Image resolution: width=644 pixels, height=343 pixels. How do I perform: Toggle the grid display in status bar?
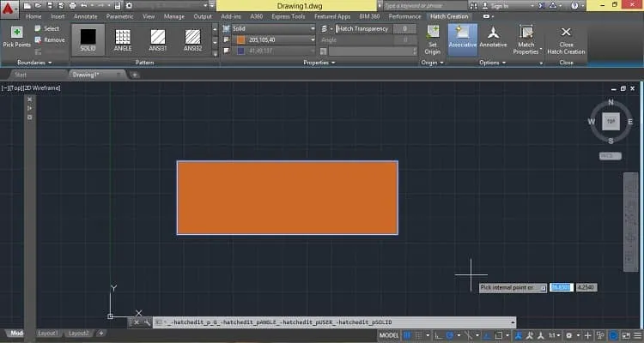(x=408, y=335)
